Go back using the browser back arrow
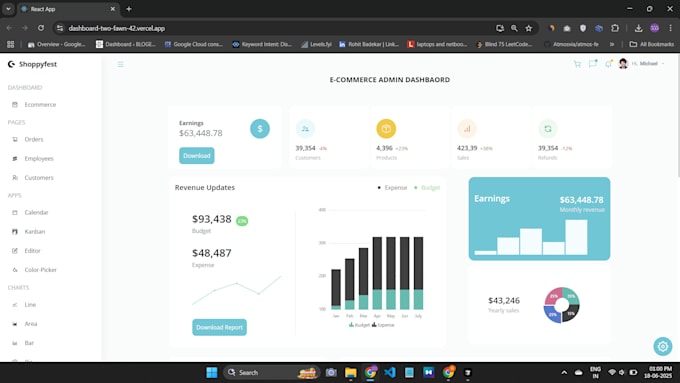Screen dimensions: 680x383 click(9, 28)
